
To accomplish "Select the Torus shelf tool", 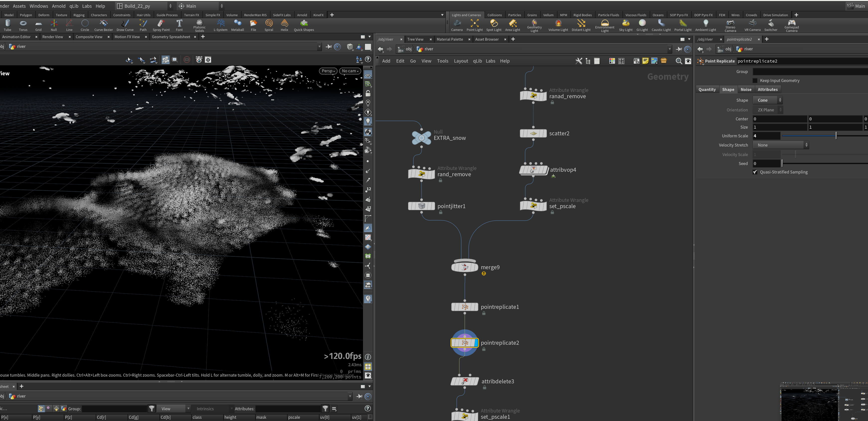I will coord(23,25).
